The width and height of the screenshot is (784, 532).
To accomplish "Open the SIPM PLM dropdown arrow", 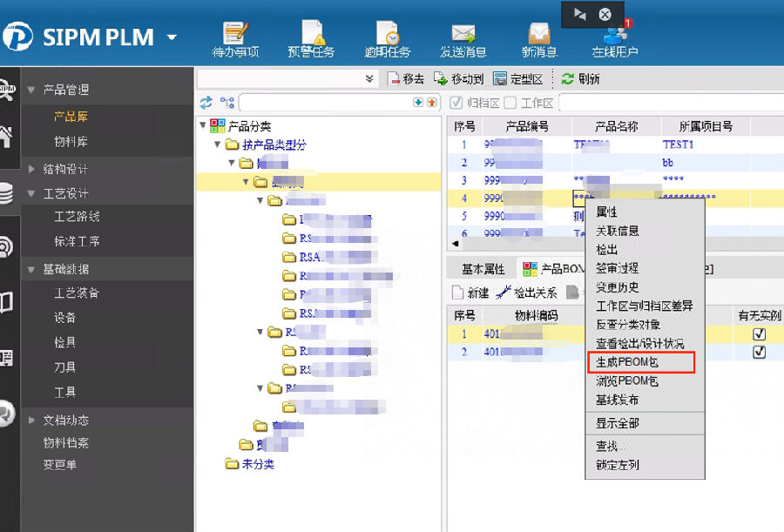I will click(x=172, y=37).
